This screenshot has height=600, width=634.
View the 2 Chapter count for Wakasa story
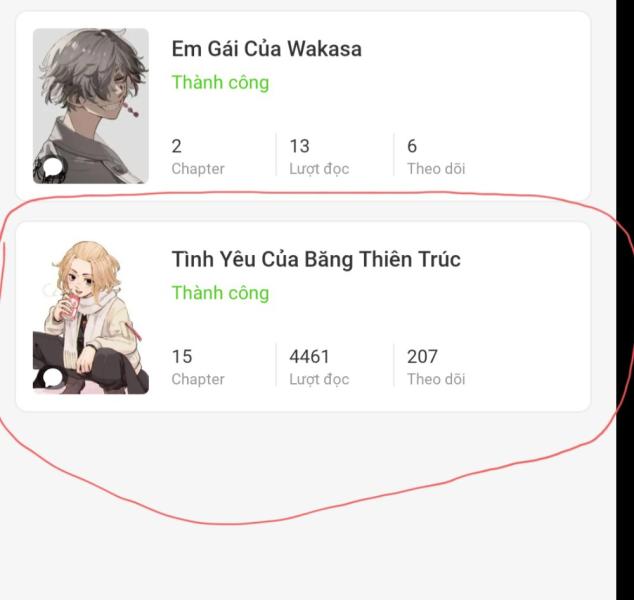coord(176,146)
